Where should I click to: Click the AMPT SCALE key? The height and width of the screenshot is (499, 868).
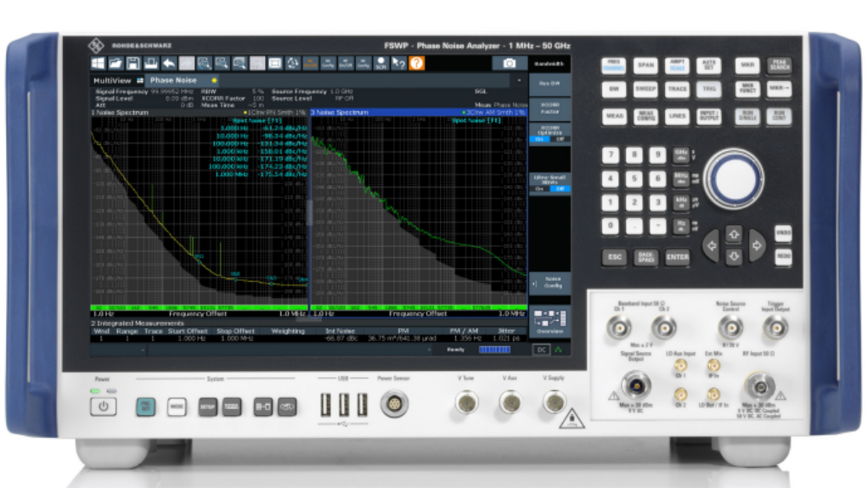677,66
